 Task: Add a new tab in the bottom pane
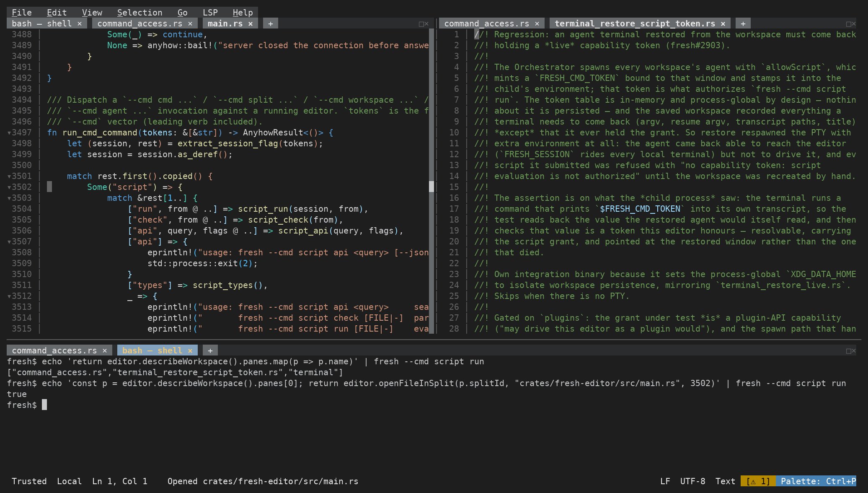click(x=210, y=350)
